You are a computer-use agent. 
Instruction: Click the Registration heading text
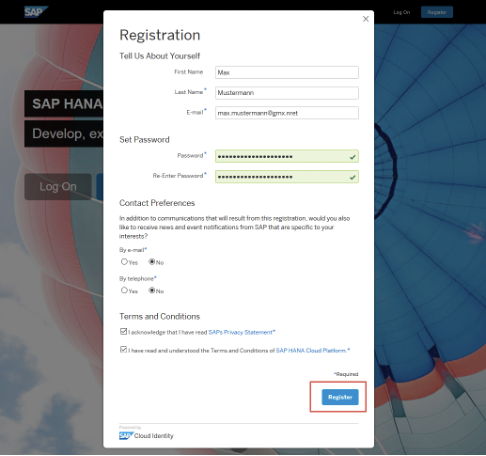[x=160, y=35]
